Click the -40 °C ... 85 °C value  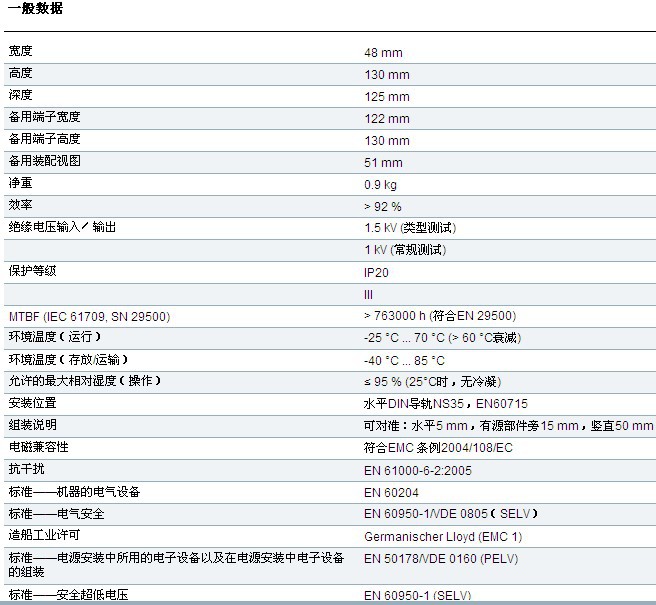point(404,361)
